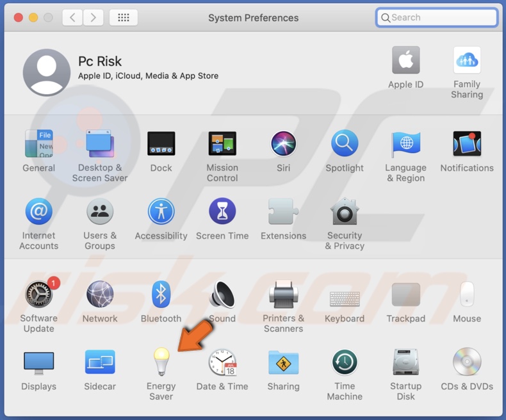
Task: Open Apple ID settings
Action: [405, 61]
